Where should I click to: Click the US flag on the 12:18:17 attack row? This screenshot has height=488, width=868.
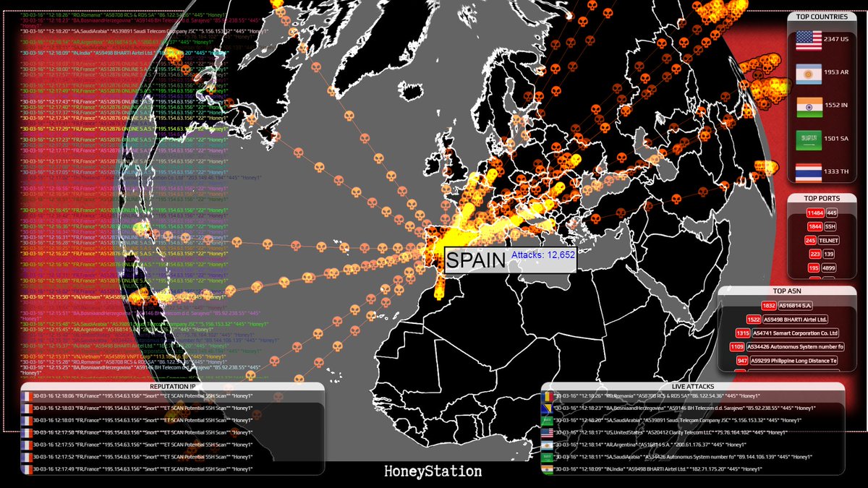(x=548, y=433)
